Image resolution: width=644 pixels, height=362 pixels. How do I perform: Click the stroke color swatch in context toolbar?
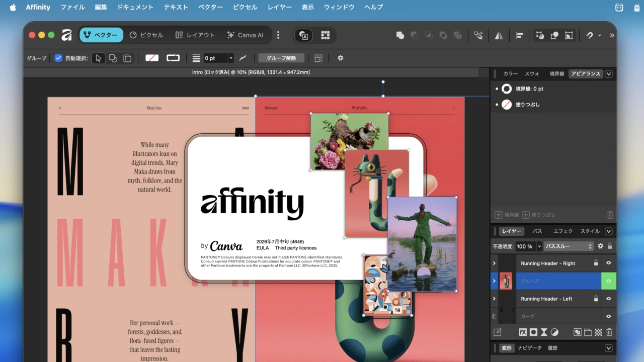173,58
